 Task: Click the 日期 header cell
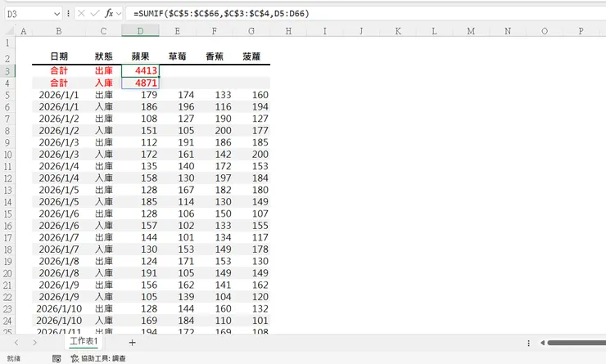[x=59, y=56]
